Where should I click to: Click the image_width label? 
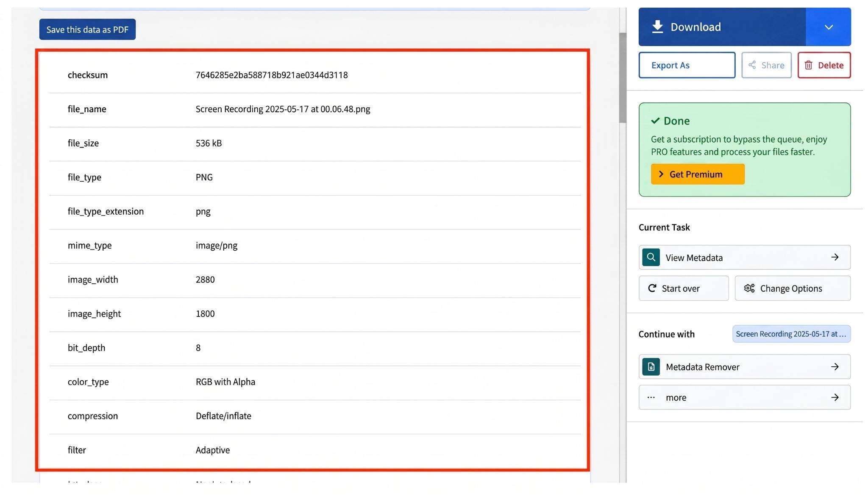pyautogui.click(x=93, y=279)
